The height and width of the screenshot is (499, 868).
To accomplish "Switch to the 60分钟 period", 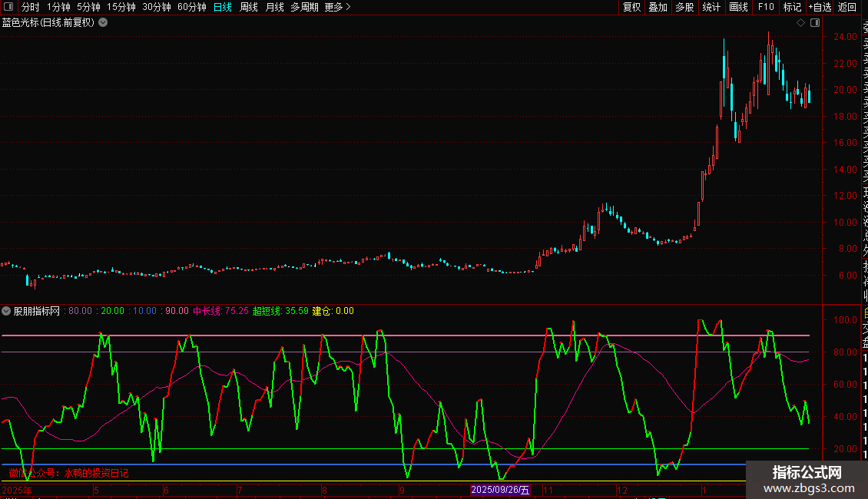I will coord(191,7).
